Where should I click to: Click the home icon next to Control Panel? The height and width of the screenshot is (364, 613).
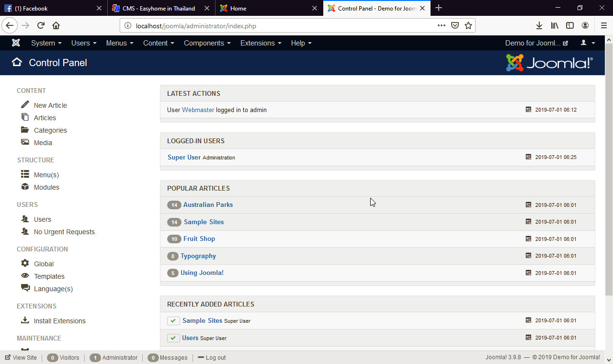pyautogui.click(x=17, y=62)
